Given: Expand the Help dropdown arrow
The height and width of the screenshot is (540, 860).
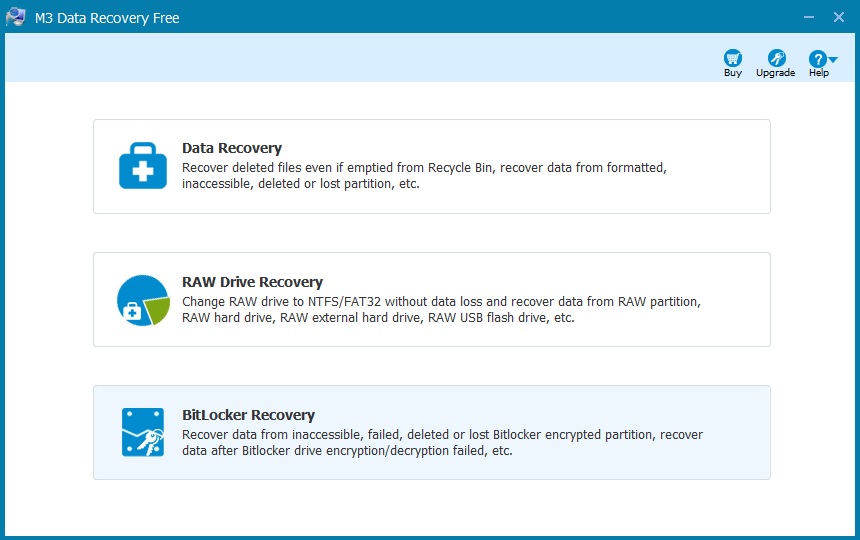Looking at the screenshot, I should pyautogui.click(x=833, y=59).
